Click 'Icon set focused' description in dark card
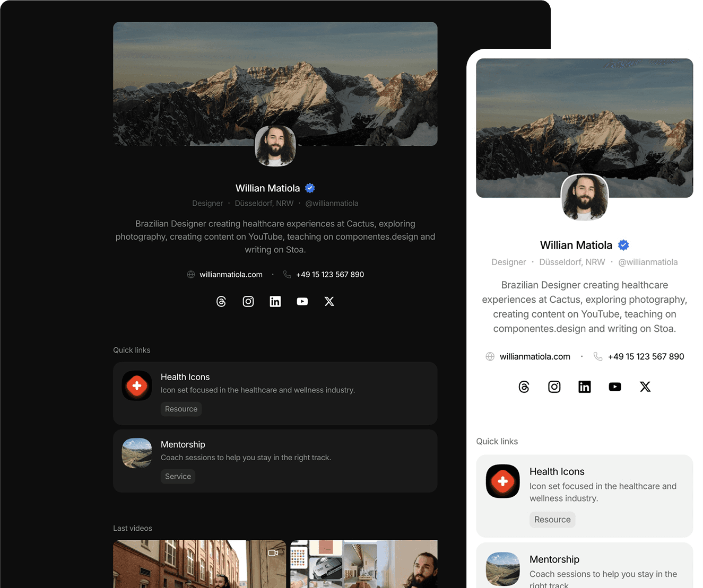 click(258, 390)
